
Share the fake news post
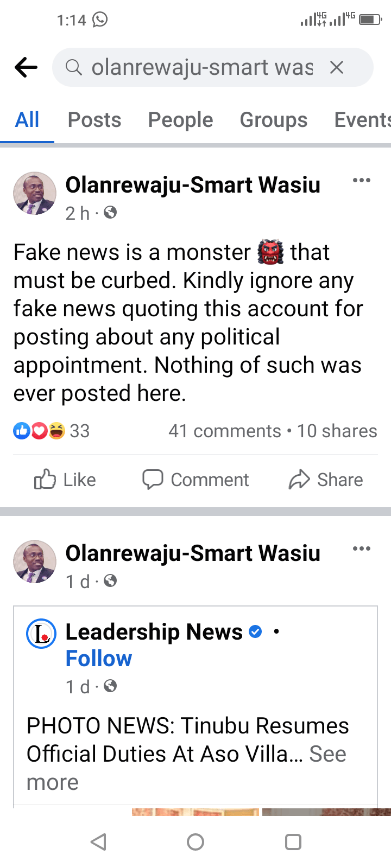point(326,480)
